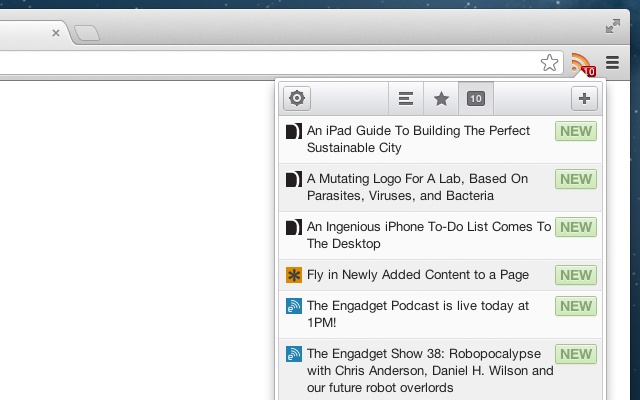
Task: Open a new browser tab
Action: pyautogui.click(x=87, y=33)
